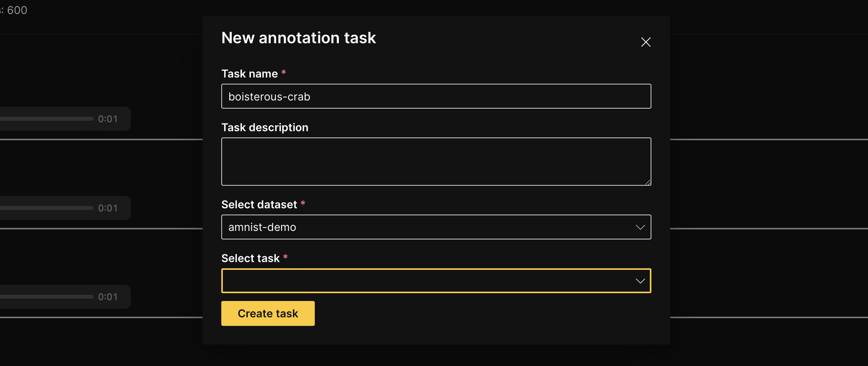
Task: Click the Select task dropdown chevron
Action: click(640, 280)
